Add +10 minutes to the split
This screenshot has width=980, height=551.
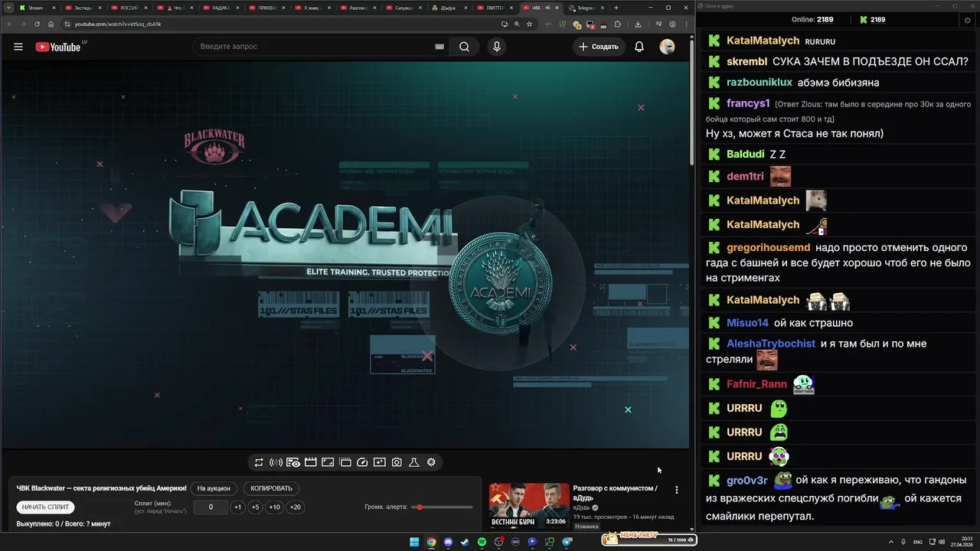[x=274, y=507]
